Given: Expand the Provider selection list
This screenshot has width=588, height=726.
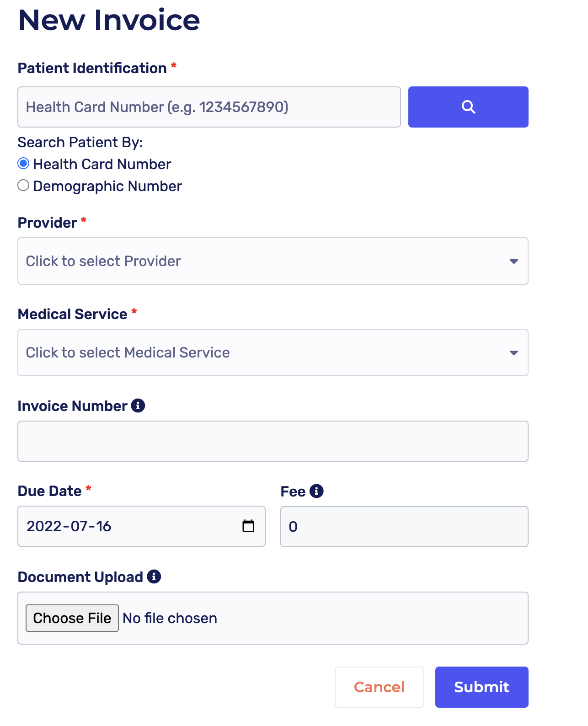Looking at the screenshot, I should click(x=273, y=261).
